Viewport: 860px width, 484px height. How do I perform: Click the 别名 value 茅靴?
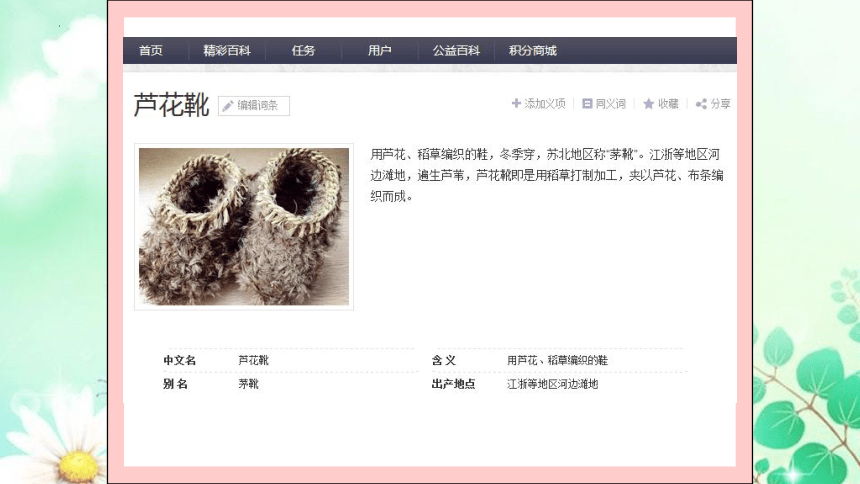click(x=248, y=384)
